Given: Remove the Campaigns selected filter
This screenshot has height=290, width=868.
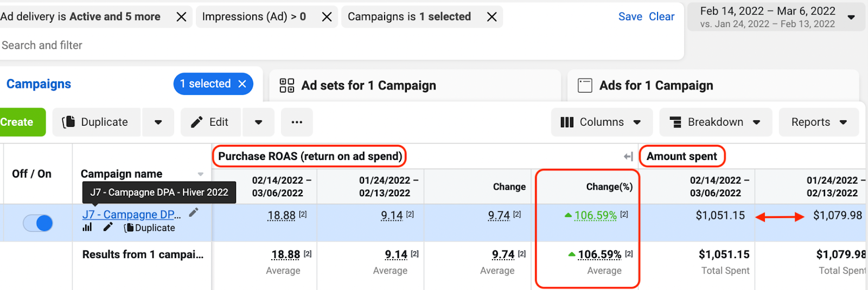Looking at the screenshot, I should pos(492,17).
